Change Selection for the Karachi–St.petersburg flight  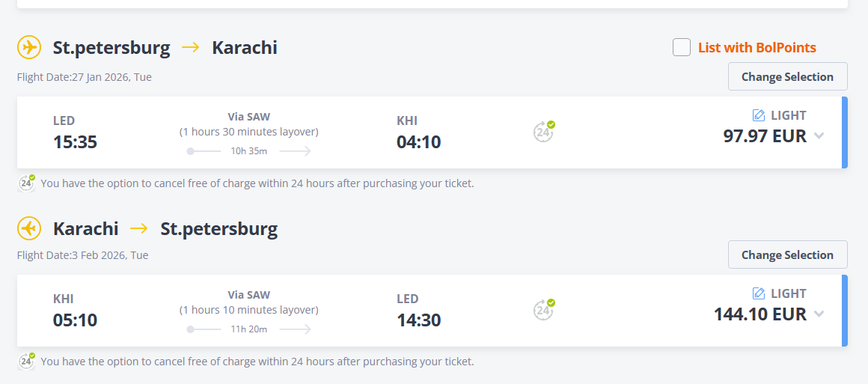click(787, 255)
